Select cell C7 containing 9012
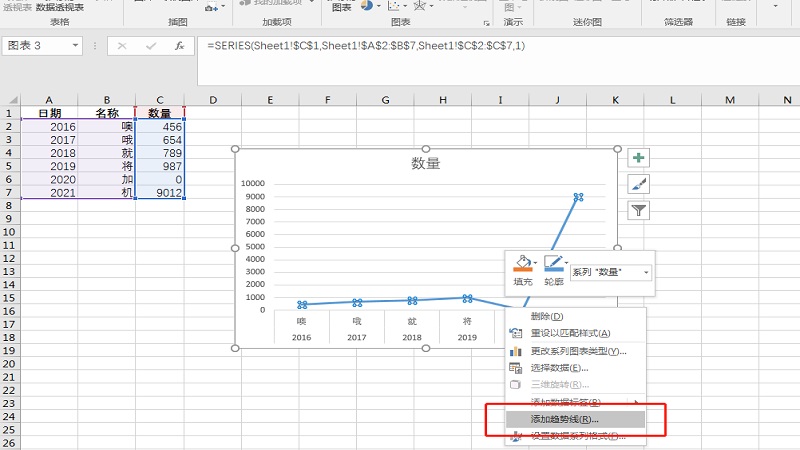This screenshot has width=800, height=450. pos(161,192)
